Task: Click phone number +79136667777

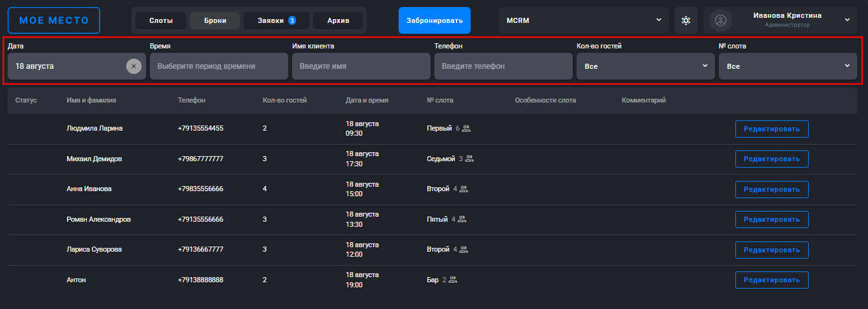Action: pos(200,249)
